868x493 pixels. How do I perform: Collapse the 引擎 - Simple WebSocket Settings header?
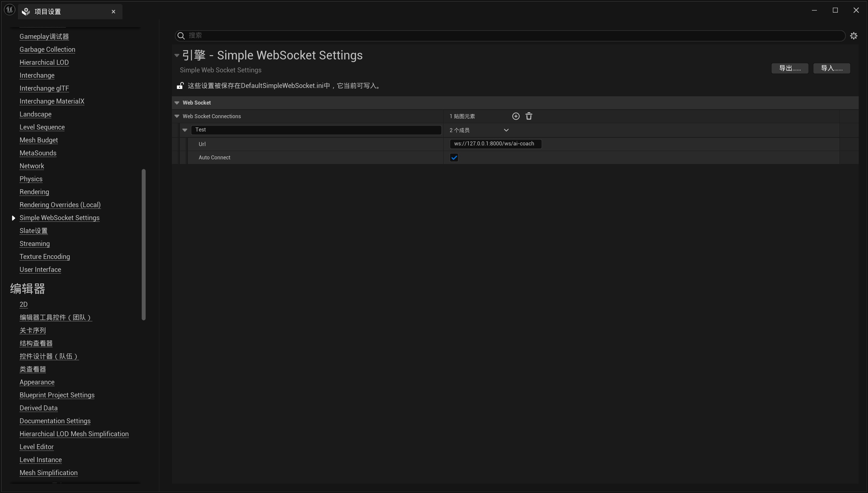click(x=177, y=55)
